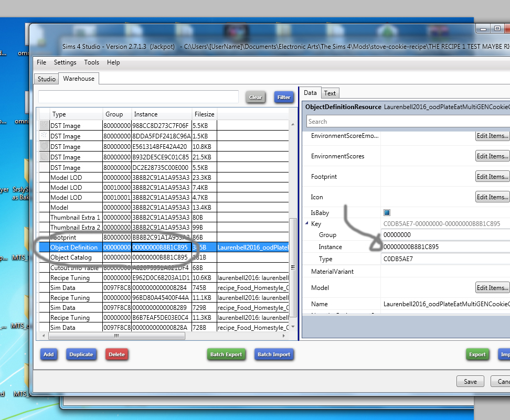The height and width of the screenshot is (420, 510).
Task: Edit the Type value C0DB5AE7 field
Action: (x=445, y=259)
